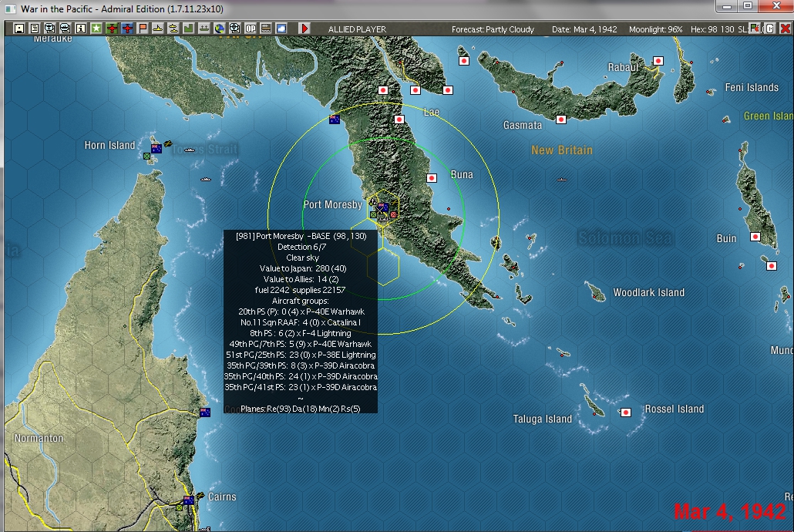The image size is (794, 532).
Task: Select the Australian flag base at Cairns
Action: pyautogui.click(x=189, y=500)
